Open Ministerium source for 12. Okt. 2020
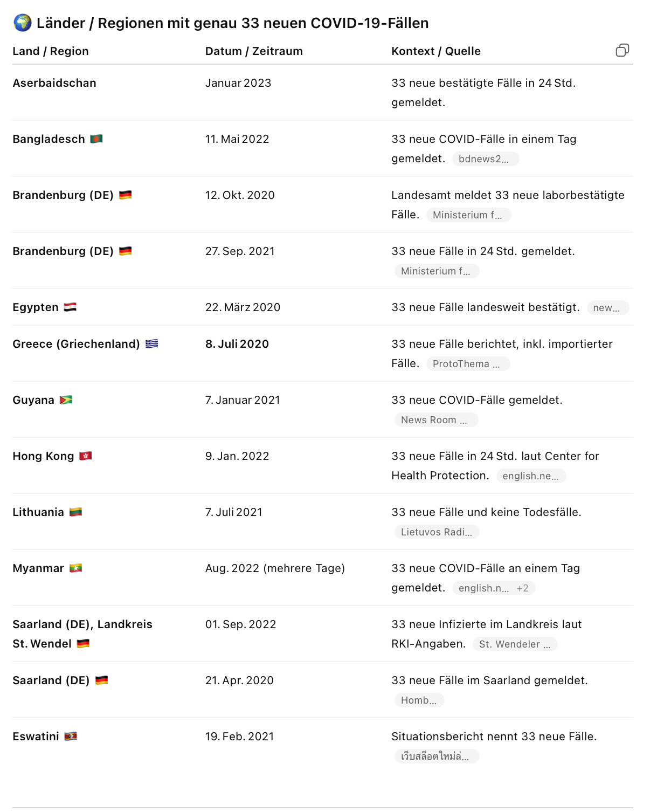650x812 pixels. [x=467, y=215]
